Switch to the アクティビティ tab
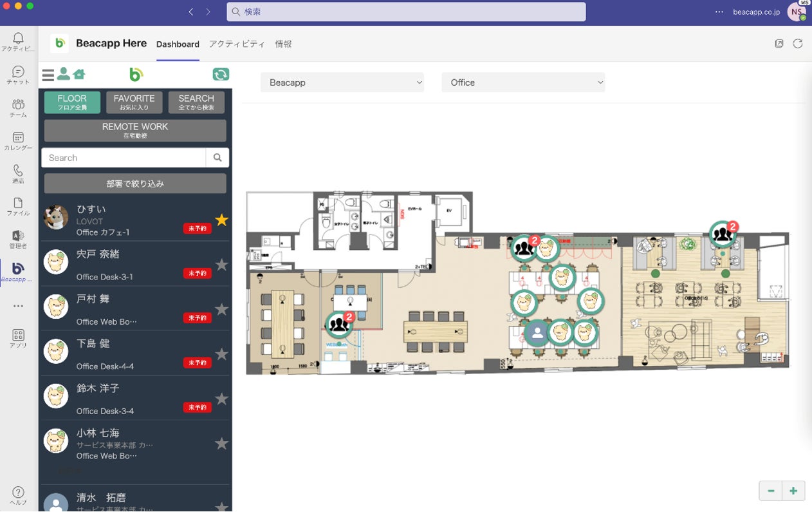Image resolution: width=812 pixels, height=512 pixels. click(x=237, y=44)
